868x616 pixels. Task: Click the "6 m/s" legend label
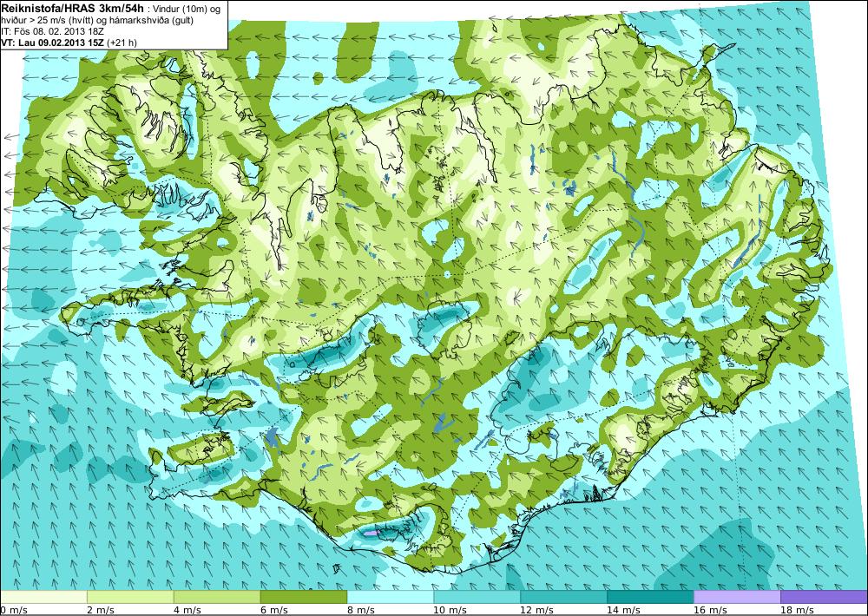pyautogui.click(x=274, y=610)
